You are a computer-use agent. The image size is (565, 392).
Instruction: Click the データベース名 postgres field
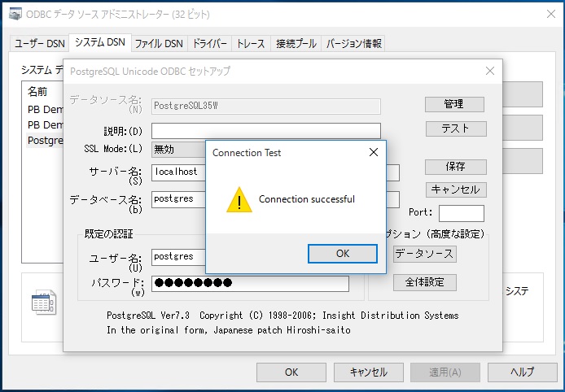pyautogui.click(x=178, y=199)
